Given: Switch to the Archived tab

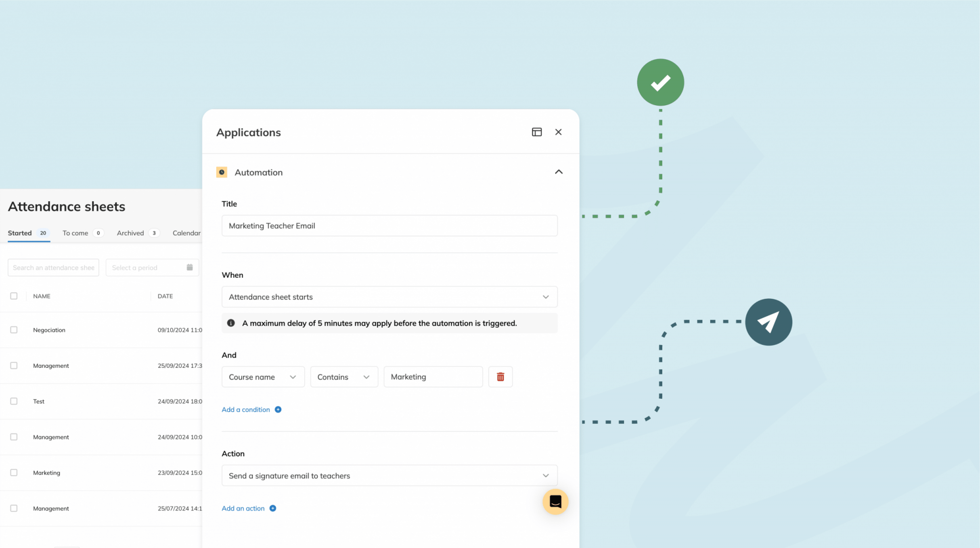Looking at the screenshot, I should (130, 233).
